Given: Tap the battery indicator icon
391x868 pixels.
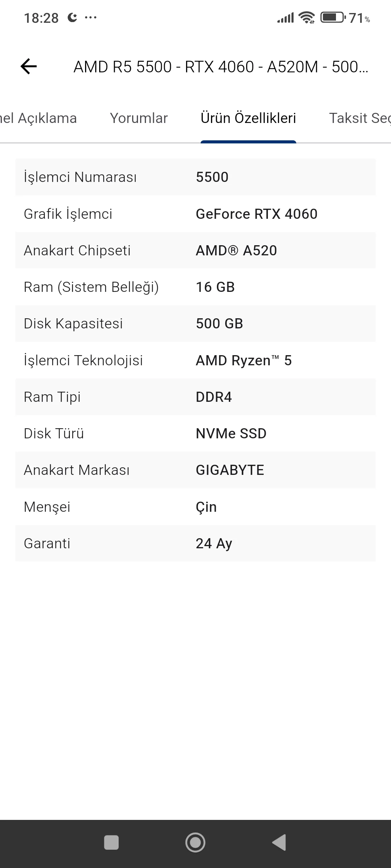Looking at the screenshot, I should (332, 17).
